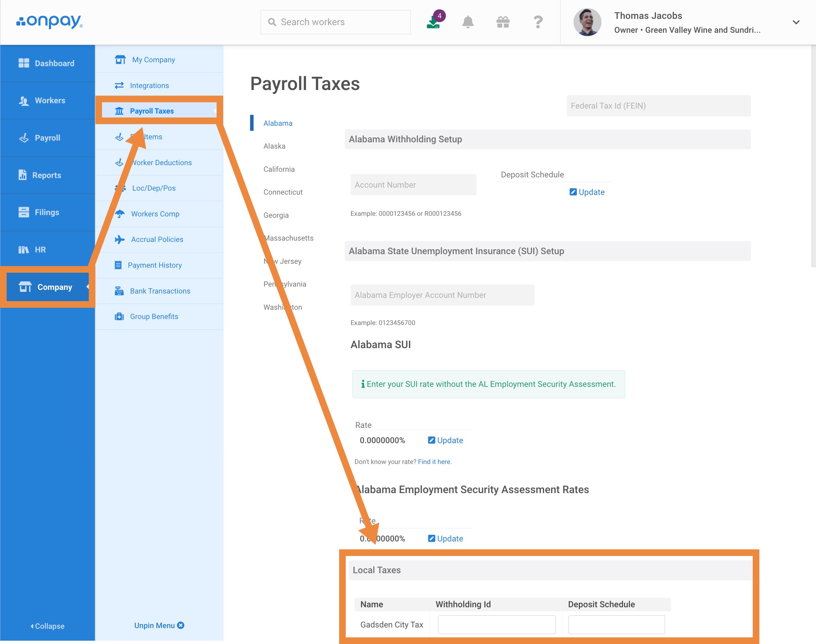Open Group Benefits submenu item

click(x=159, y=316)
